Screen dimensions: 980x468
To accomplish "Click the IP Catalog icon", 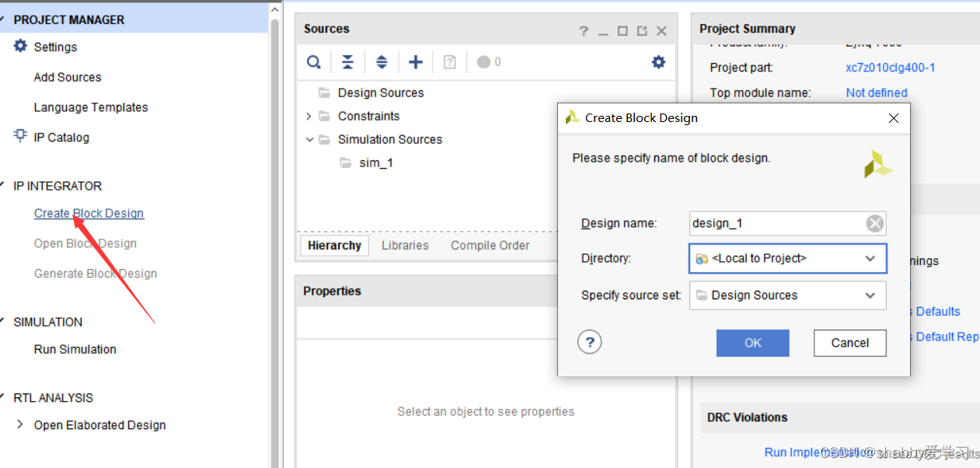I will (x=21, y=136).
